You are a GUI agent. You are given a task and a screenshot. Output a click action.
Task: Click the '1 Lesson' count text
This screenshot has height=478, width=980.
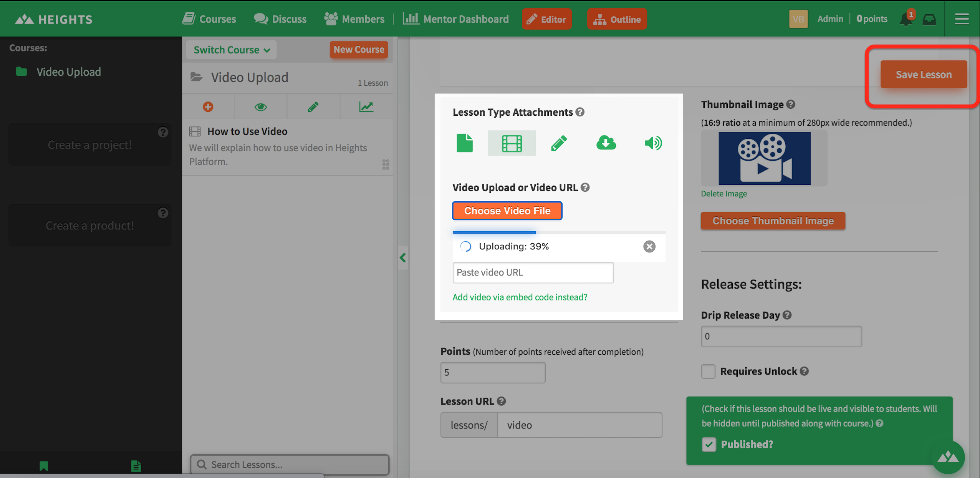[x=372, y=83]
